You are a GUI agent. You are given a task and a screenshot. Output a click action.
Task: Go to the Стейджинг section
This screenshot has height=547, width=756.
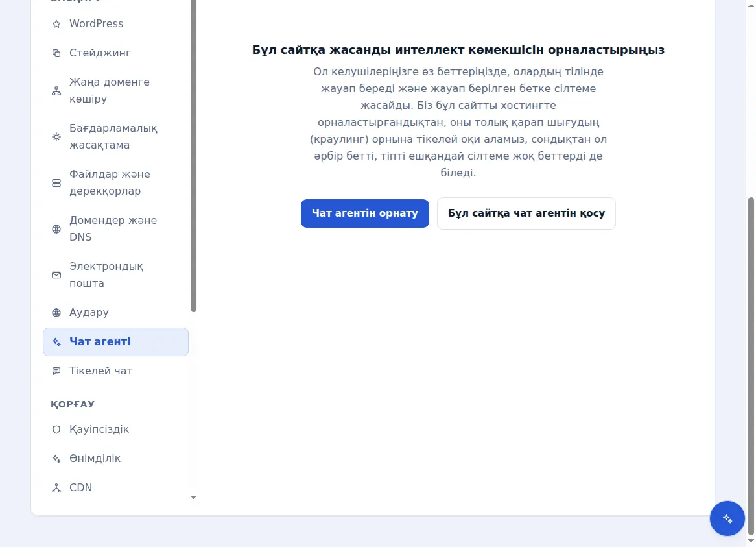115,53
